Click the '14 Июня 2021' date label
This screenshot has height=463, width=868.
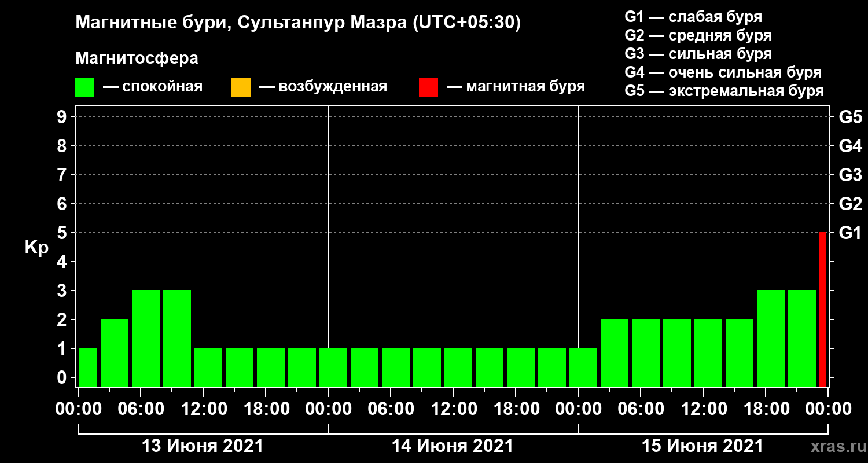[453, 446]
